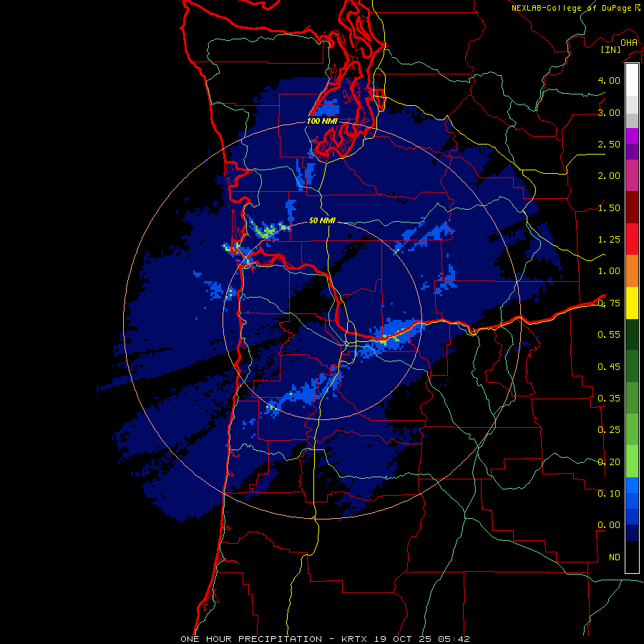644x644 pixels.
Task: Click the [IN] units label
Action: point(610,49)
